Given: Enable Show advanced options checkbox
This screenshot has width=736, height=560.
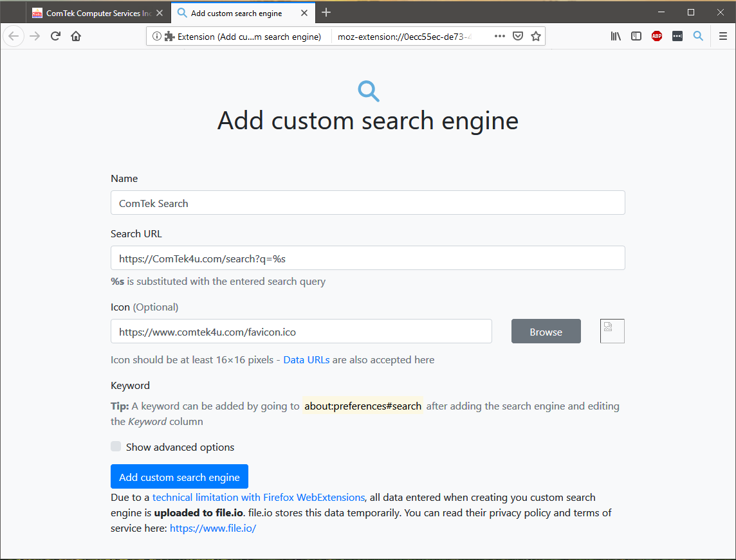Looking at the screenshot, I should [x=116, y=446].
